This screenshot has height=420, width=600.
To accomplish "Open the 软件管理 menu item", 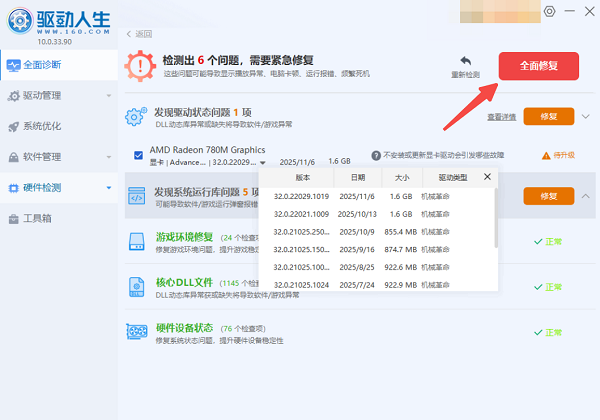I will 59,157.
